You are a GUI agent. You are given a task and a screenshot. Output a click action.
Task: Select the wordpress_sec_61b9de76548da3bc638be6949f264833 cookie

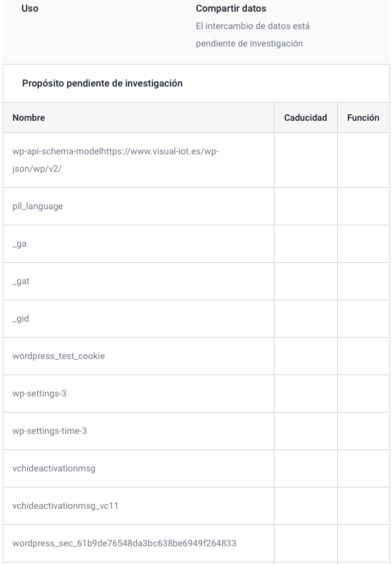click(x=124, y=543)
